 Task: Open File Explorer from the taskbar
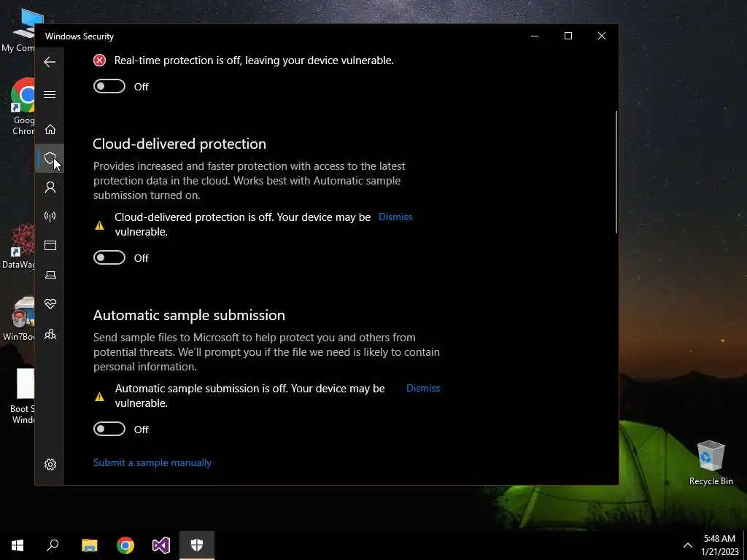pyautogui.click(x=89, y=545)
